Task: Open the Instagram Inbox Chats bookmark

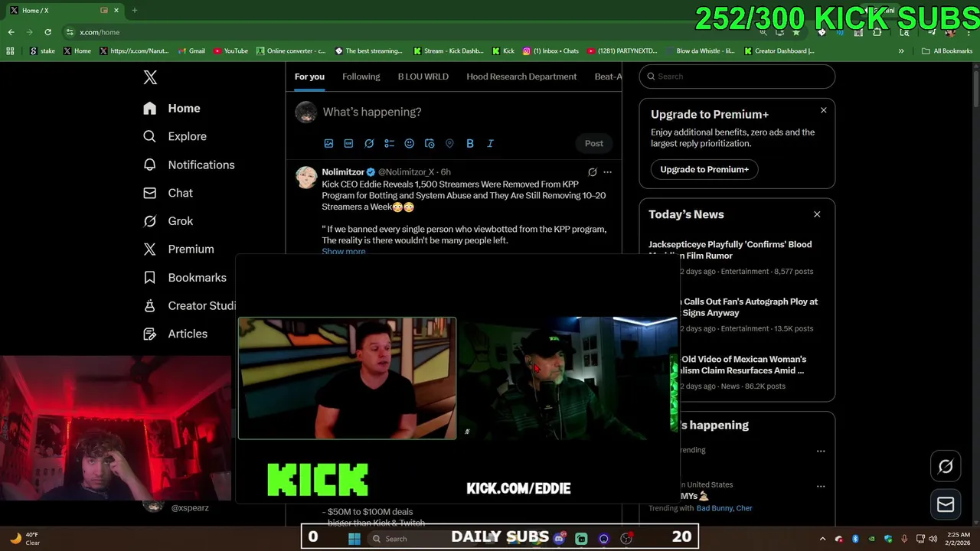Action: click(x=550, y=51)
